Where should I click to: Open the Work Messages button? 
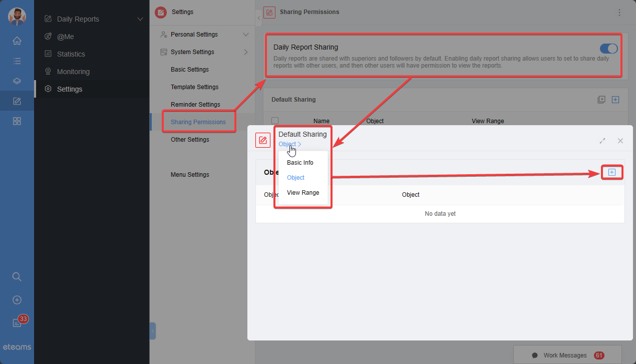click(567, 355)
